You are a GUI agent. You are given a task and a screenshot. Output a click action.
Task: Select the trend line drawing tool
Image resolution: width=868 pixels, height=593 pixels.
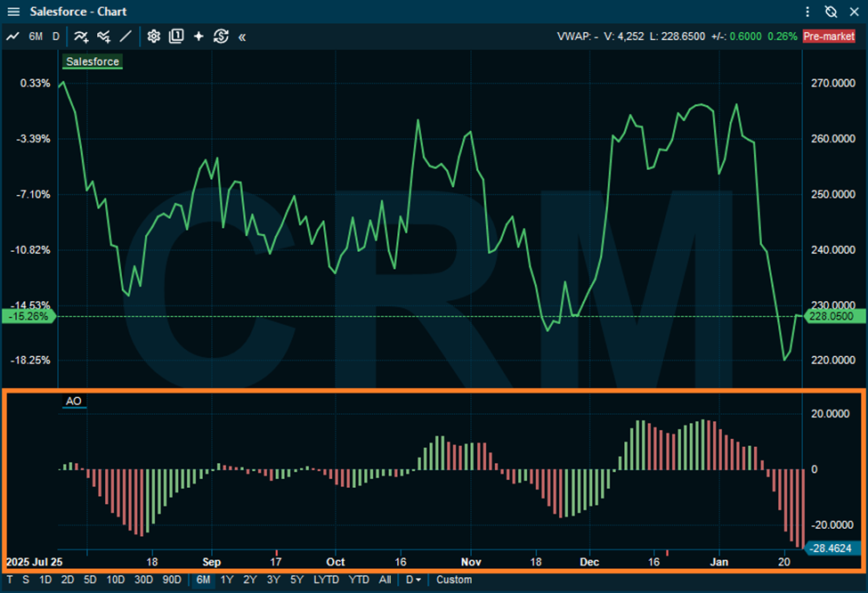click(126, 37)
